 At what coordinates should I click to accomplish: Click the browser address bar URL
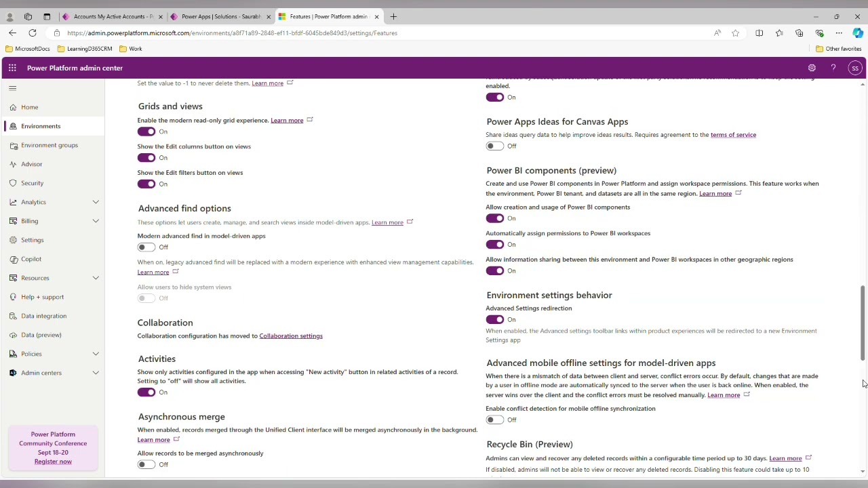click(x=232, y=33)
